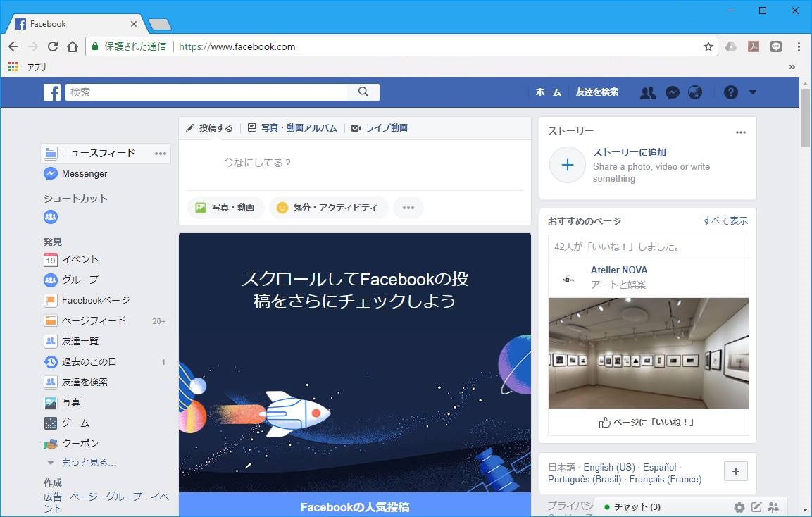This screenshot has height=517, width=812.
Task: Open ストーリー options ellipsis
Action: [x=741, y=132]
